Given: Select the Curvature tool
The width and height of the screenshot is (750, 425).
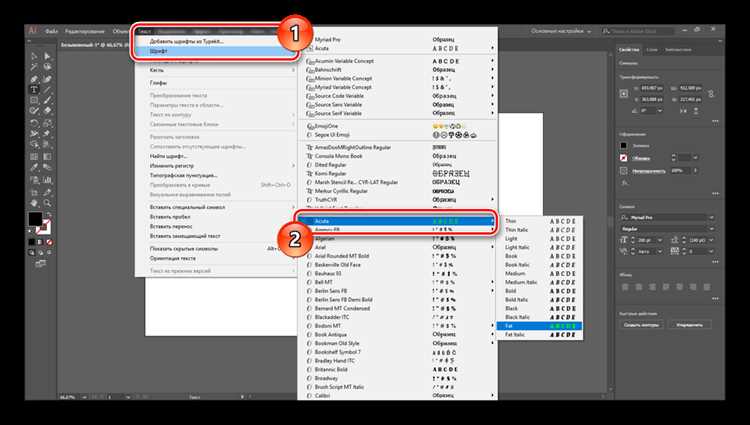Looking at the screenshot, I should click(x=47, y=78).
